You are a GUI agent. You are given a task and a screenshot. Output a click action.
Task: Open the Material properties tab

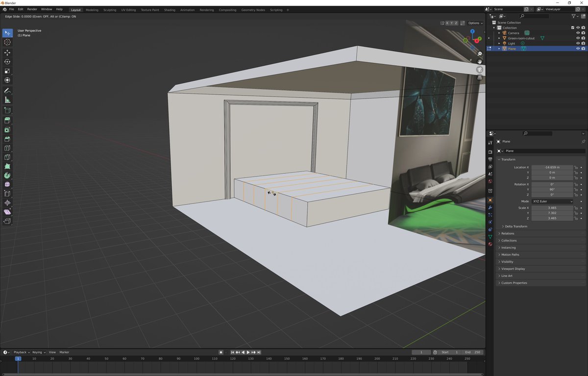coord(490,244)
